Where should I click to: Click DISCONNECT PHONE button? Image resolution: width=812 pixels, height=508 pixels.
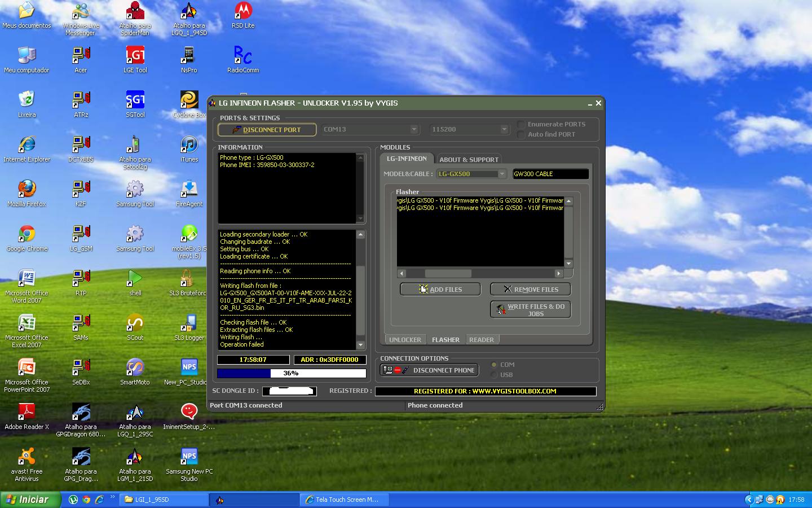tap(430, 370)
